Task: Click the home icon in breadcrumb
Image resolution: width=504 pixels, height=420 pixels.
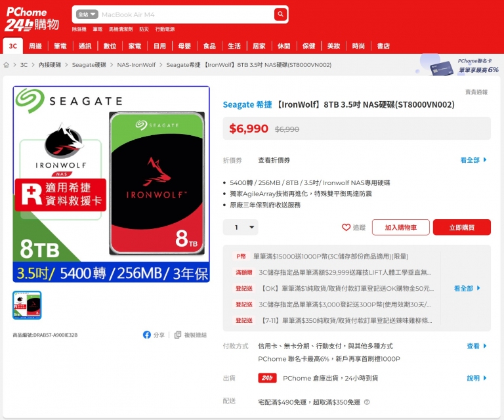Action: click(6, 65)
